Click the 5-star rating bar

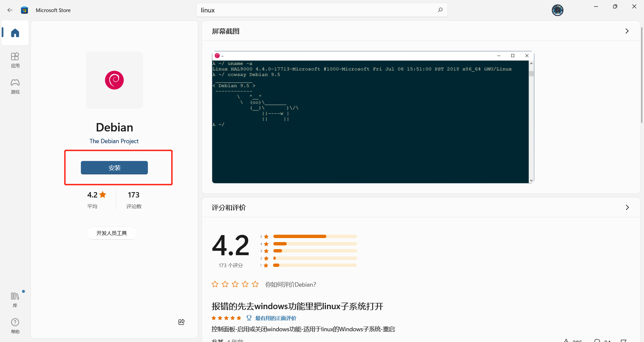click(x=315, y=236)
